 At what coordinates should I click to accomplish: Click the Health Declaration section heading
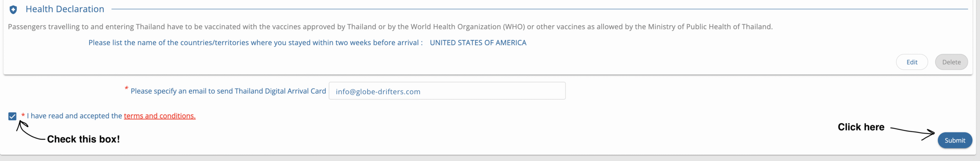[65, 9]
